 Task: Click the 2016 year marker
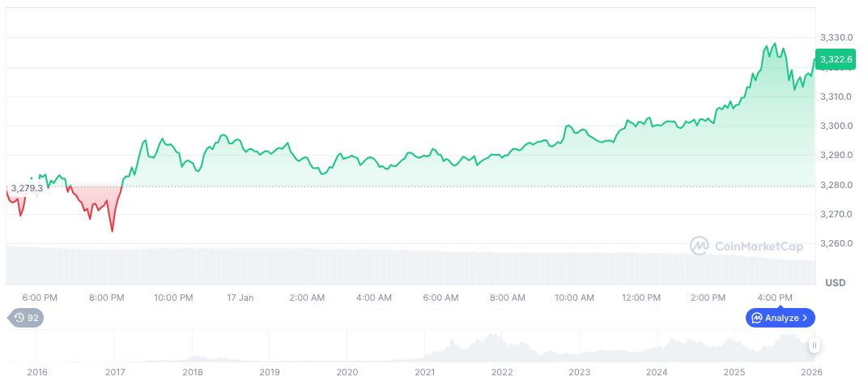tap(37, 372)
